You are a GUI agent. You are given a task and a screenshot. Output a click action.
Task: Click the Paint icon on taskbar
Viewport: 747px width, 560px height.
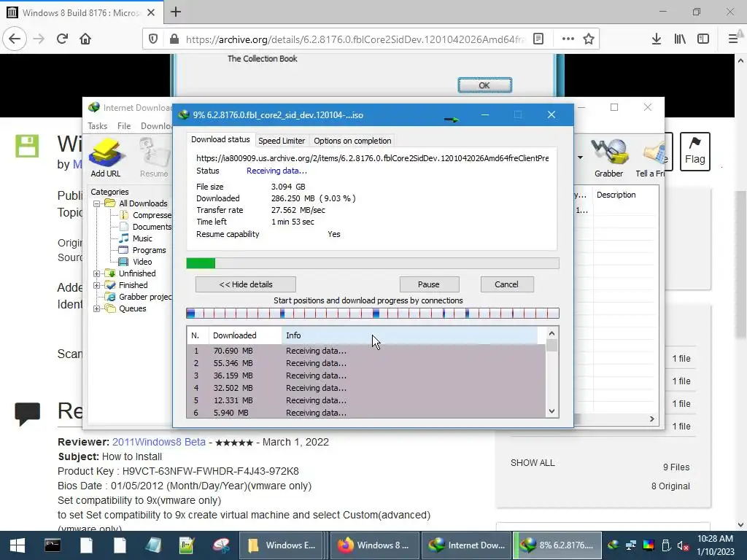[x=220, y=545]
